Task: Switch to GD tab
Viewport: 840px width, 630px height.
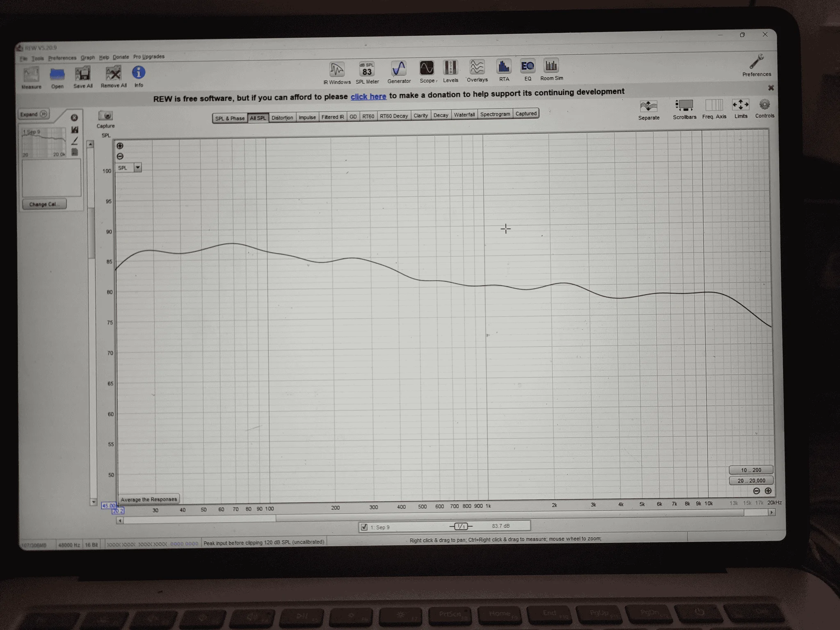Action: tap(353, 116)
